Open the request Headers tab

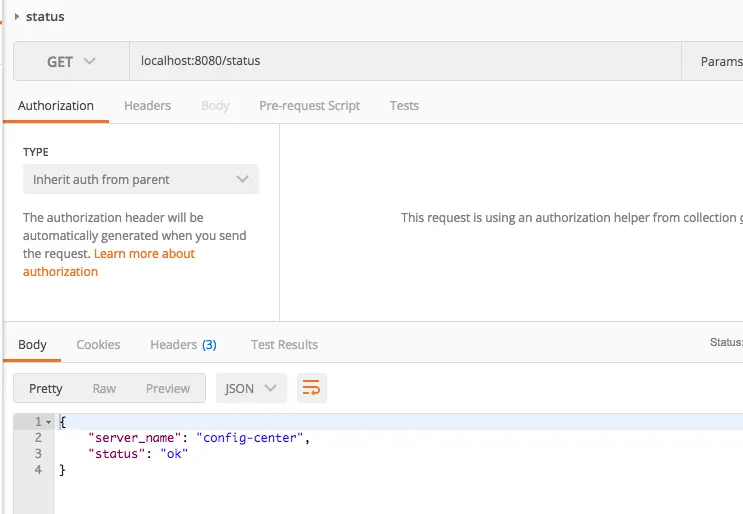[x=147, y=105]
